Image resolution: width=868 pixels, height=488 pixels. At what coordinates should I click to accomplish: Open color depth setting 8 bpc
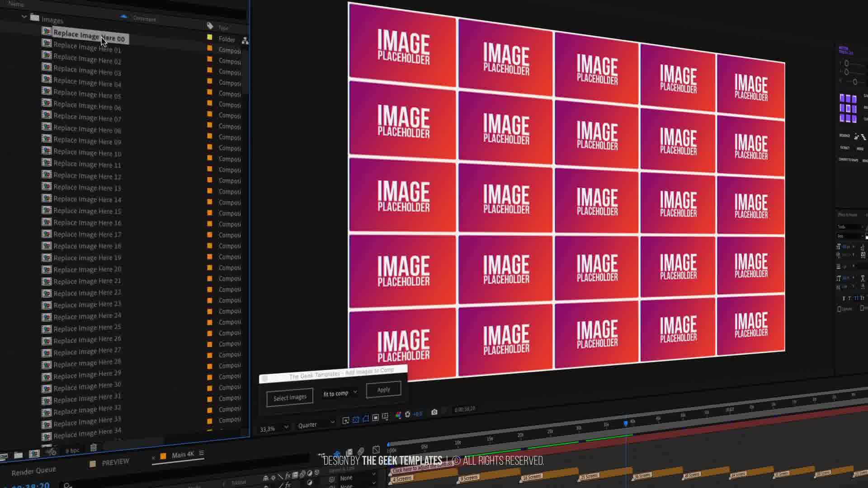coord(72,450)
